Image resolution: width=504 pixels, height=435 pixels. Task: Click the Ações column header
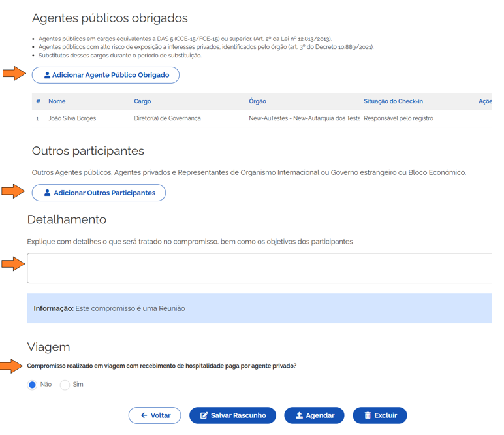(x=484, y=101)
